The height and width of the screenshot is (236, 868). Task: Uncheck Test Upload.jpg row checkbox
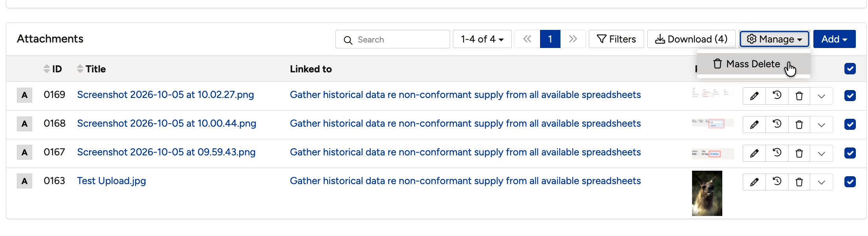[x=850, y=182]
